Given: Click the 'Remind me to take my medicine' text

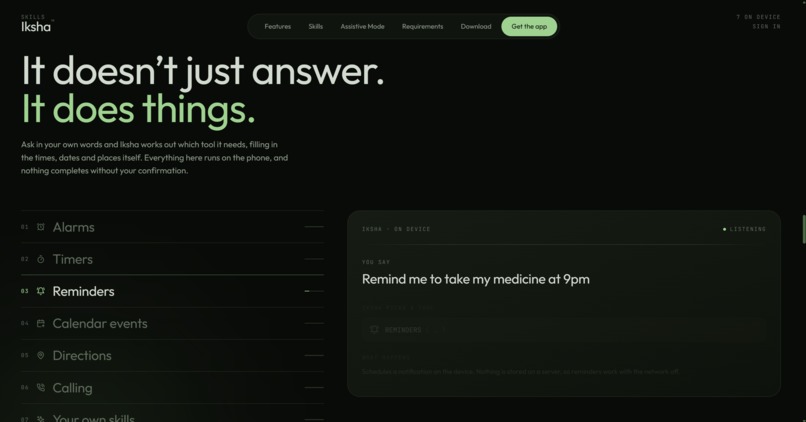Looking at the screenshot, I should (x=475, y=279).
